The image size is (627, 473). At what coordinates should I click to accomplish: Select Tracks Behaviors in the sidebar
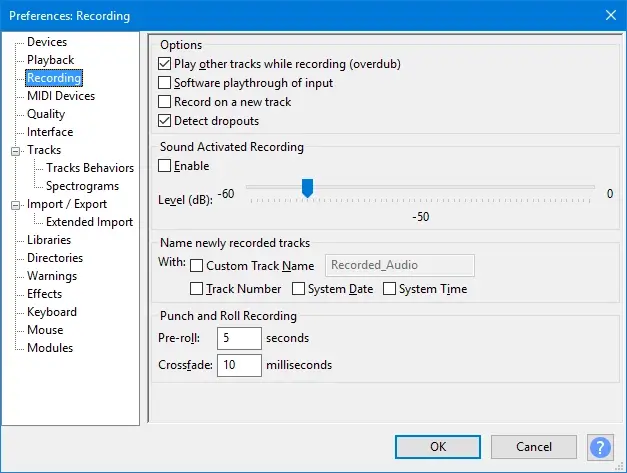(90, 168)
